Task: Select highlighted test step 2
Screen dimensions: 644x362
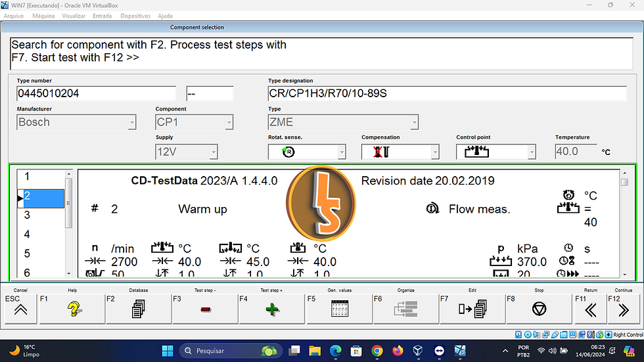Action: click(41, 198)
